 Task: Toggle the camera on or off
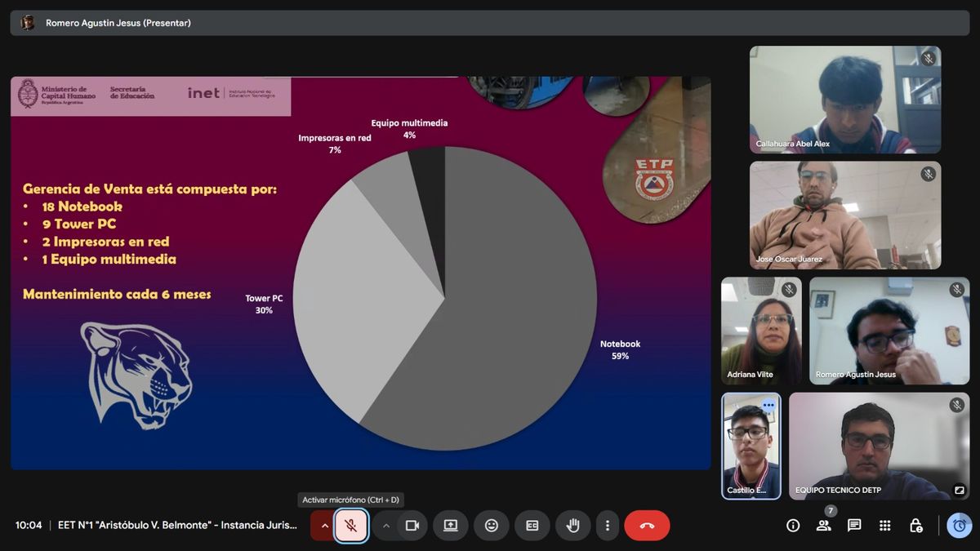tap(412, 526)
